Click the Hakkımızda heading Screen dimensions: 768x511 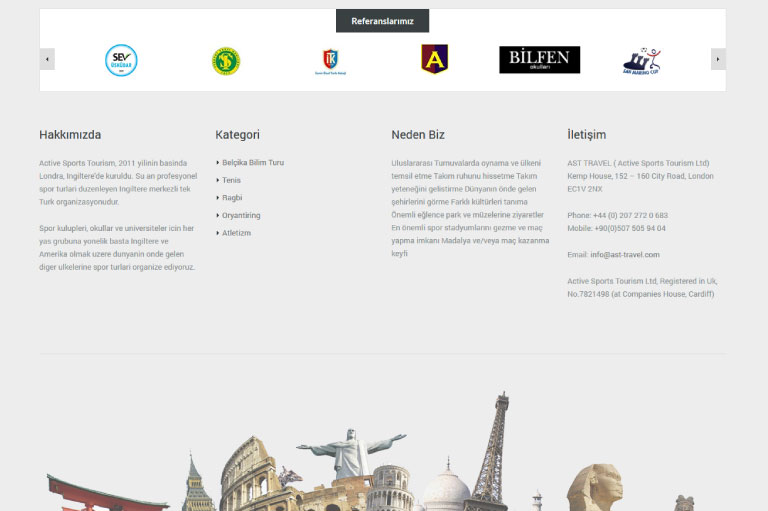pos(70,135)
